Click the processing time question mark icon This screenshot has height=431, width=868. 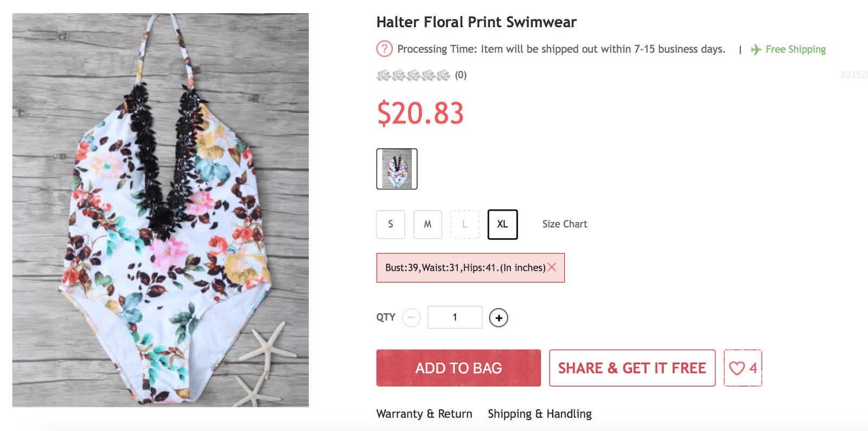click(384, 49)
